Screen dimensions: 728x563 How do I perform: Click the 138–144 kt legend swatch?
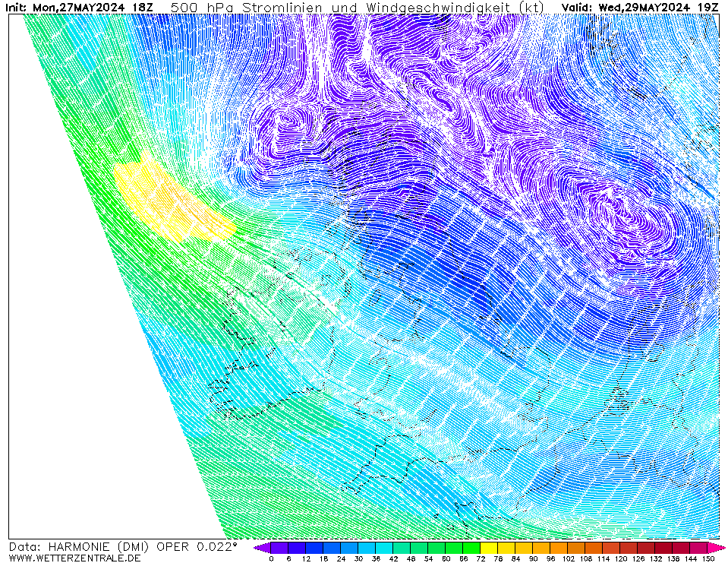coord(681,548)
